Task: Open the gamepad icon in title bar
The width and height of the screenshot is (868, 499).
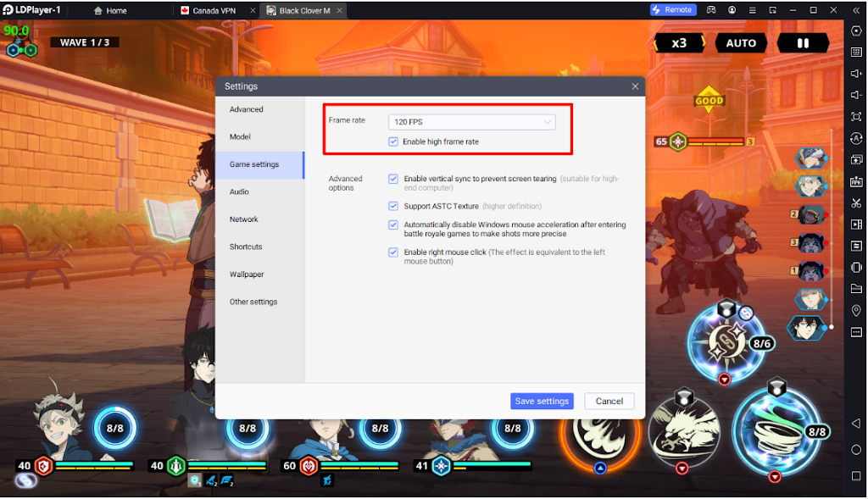Action: (x=711, y=10)
